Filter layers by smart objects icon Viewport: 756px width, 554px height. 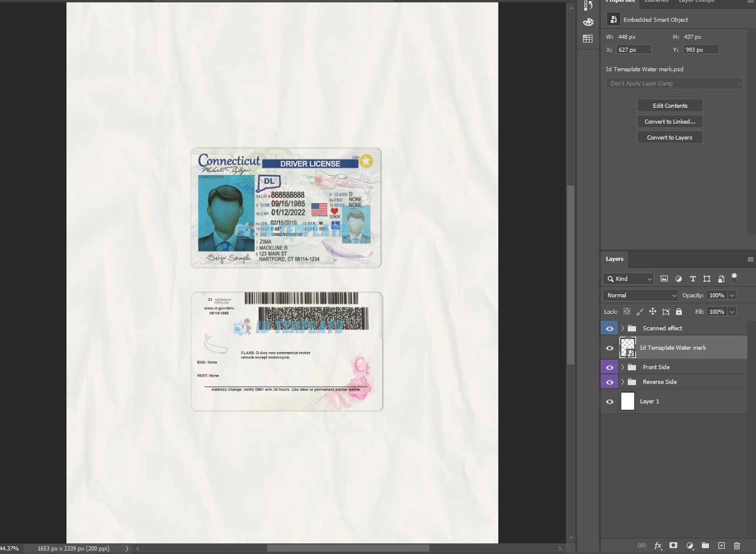[721, 278]
